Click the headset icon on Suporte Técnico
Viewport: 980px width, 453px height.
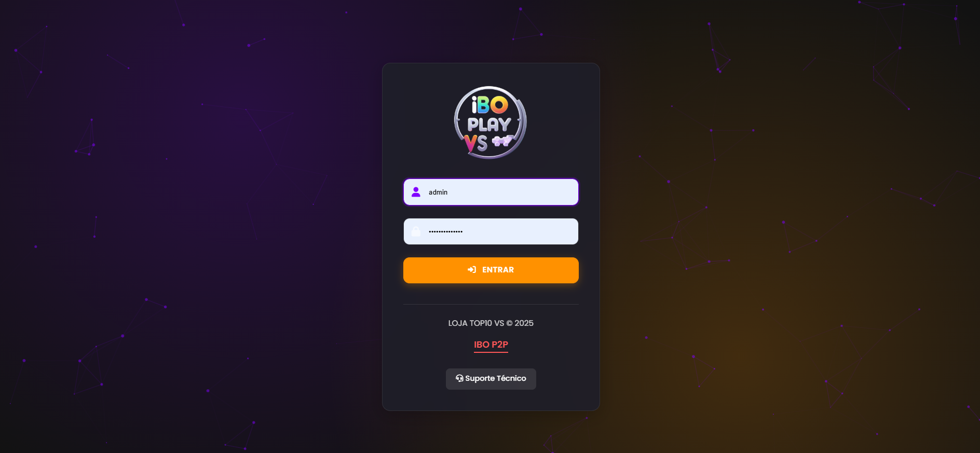pyautogui.click(x=459, y=378)
